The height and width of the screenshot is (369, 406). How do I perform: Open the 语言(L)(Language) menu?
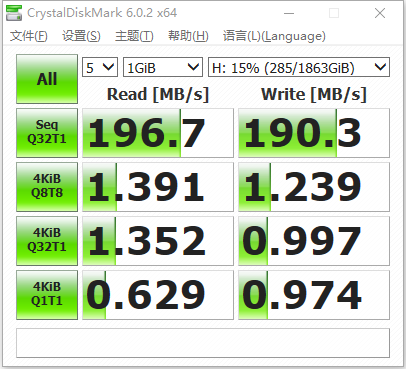(x=274, y=36)
